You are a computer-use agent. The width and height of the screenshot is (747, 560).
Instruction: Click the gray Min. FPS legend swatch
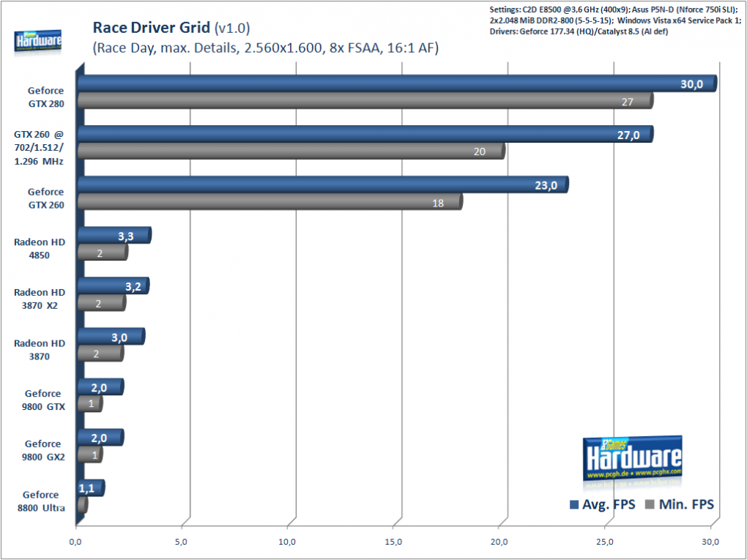tap(650, 504)
